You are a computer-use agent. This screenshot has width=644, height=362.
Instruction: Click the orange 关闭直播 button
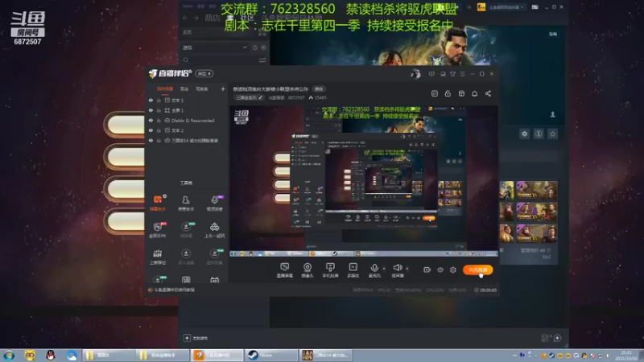(x=477, y=269)
